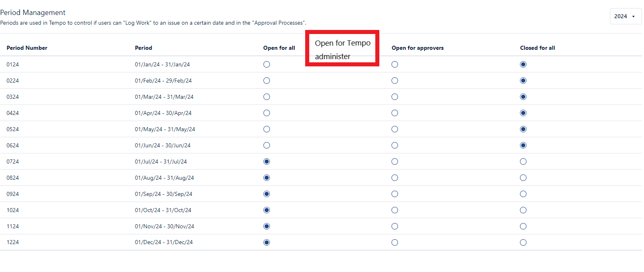The height and width of the screenshot is (272, 644).
Task: Close period 1124 for all users
Action: coord(523,226)
